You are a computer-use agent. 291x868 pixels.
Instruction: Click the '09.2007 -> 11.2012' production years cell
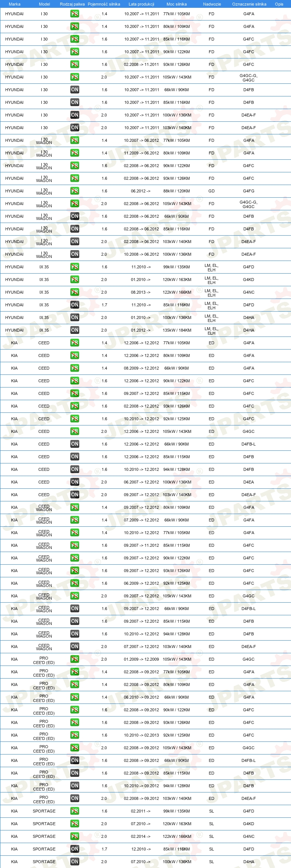coord(141,545)
